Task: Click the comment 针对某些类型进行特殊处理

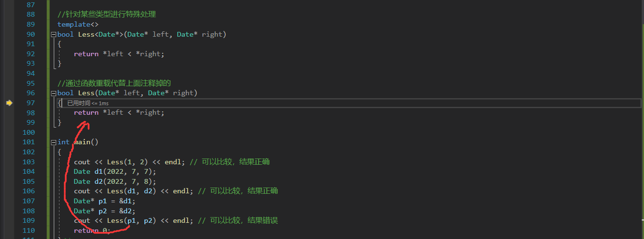Action: click(110, 15)
